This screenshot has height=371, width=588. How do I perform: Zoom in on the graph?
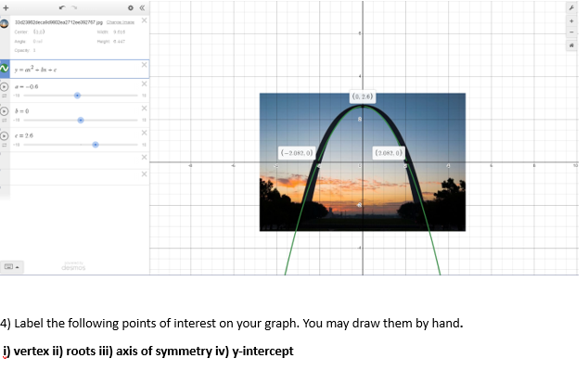571,21
